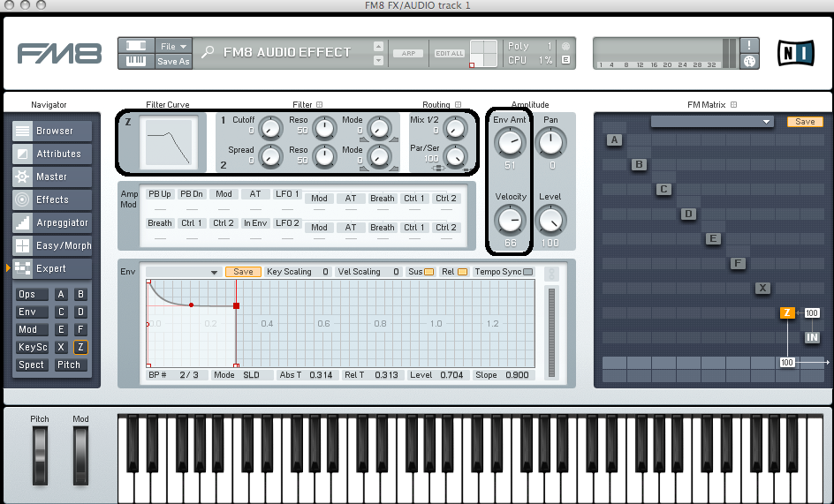Select operator X button in Navigator
Screen dimensions: 834x504
[x=61, y=347]
